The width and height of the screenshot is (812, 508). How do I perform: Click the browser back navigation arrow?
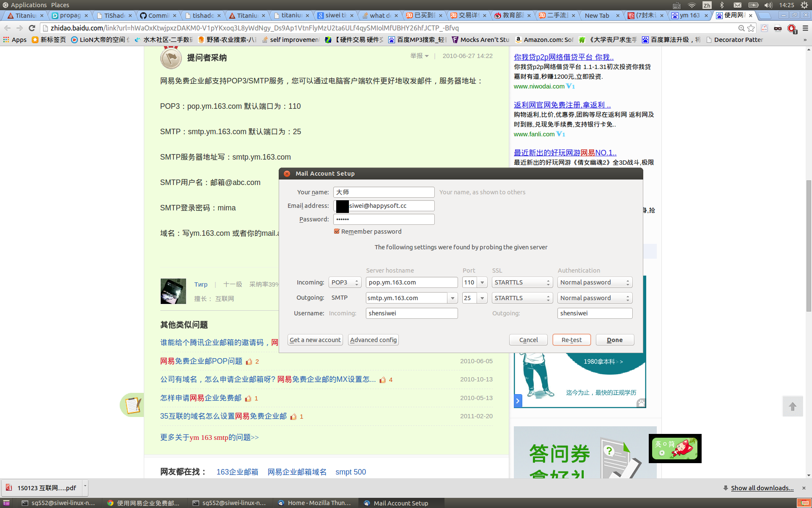[7, 28]
